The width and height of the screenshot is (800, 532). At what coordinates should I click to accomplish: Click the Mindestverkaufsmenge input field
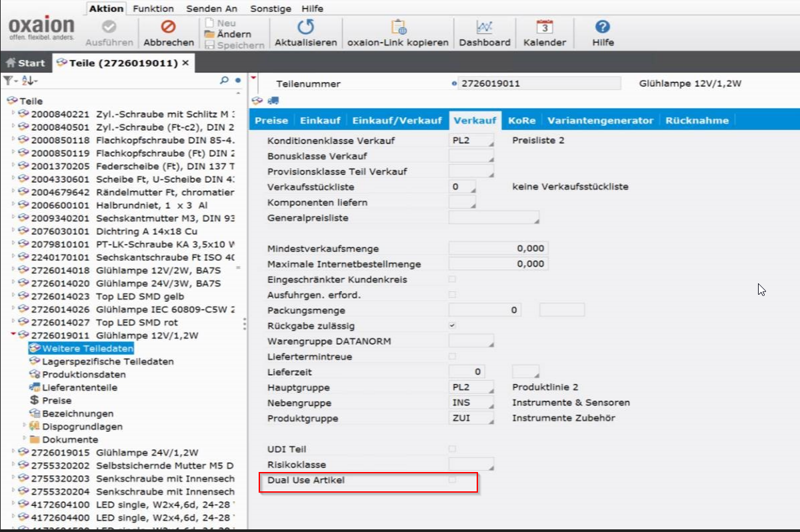tap(498, 248)
